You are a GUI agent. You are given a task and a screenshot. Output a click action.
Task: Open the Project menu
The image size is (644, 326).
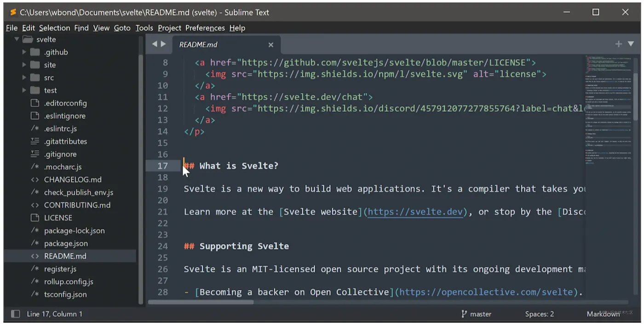[169, 28]
